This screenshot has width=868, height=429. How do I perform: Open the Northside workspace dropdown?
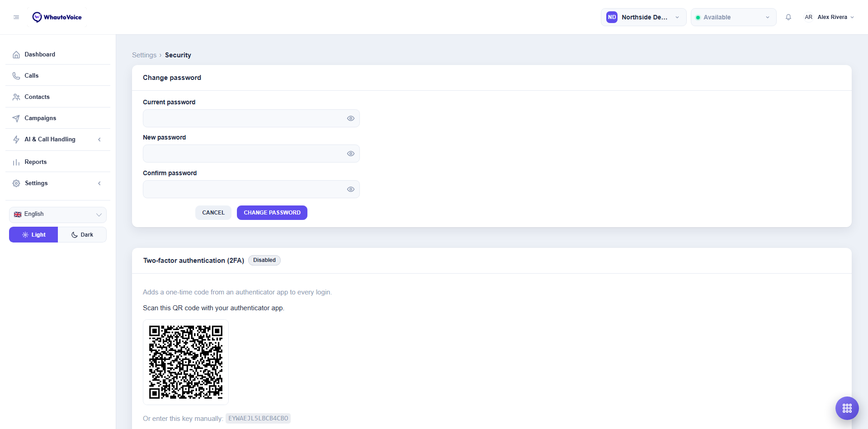point(643,17)
